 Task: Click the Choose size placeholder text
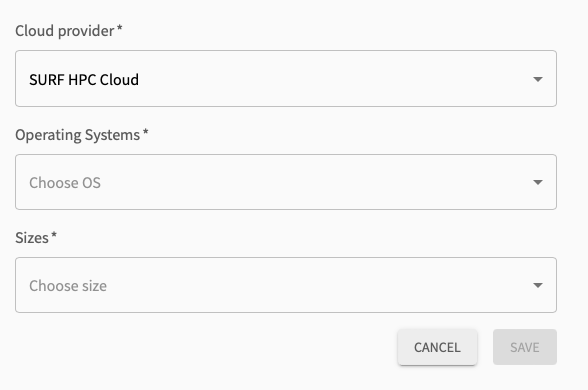tap(68, 286)
